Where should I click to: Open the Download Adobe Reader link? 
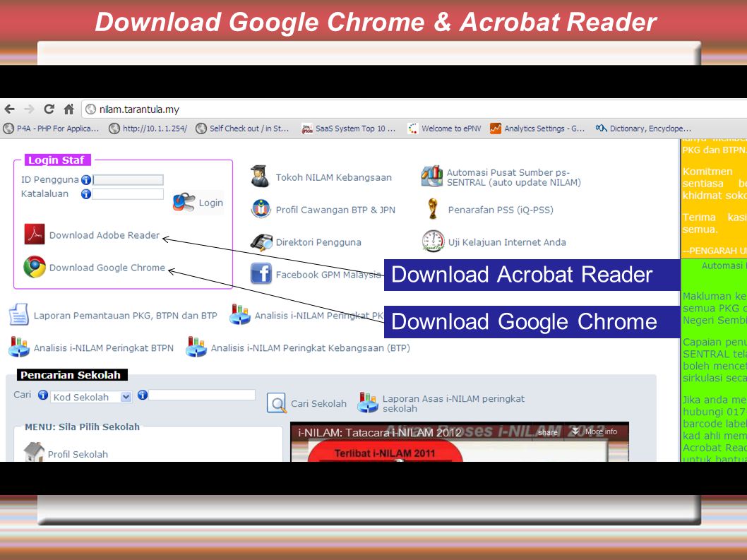pyautogui.click(x=104, y=235)
